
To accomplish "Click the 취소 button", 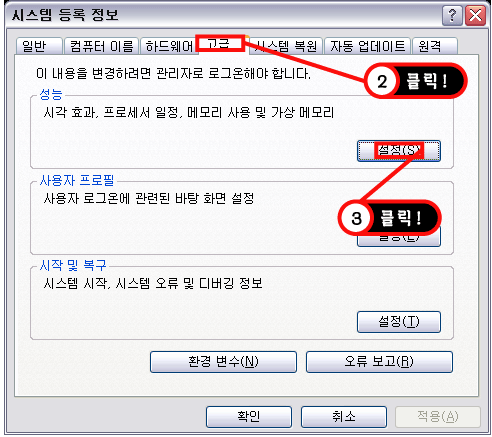I will (x=344, y=417).
